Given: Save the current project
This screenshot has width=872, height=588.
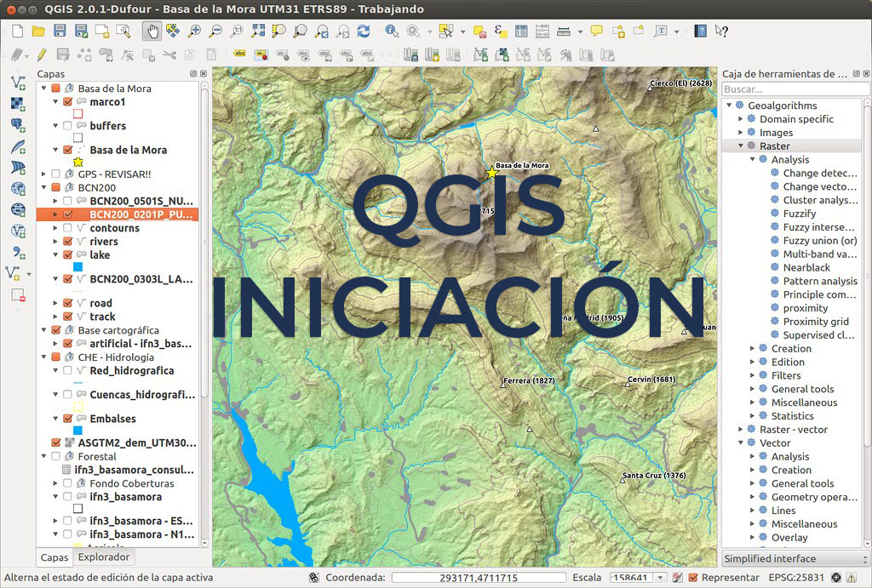Looking at the screenshot, I should 60,31.
